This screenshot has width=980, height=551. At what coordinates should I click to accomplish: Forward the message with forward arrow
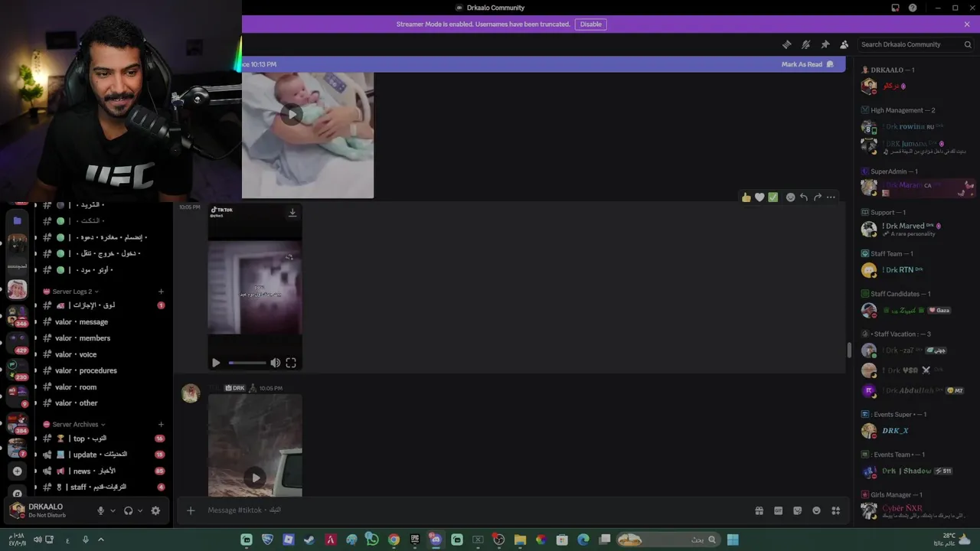818,197
